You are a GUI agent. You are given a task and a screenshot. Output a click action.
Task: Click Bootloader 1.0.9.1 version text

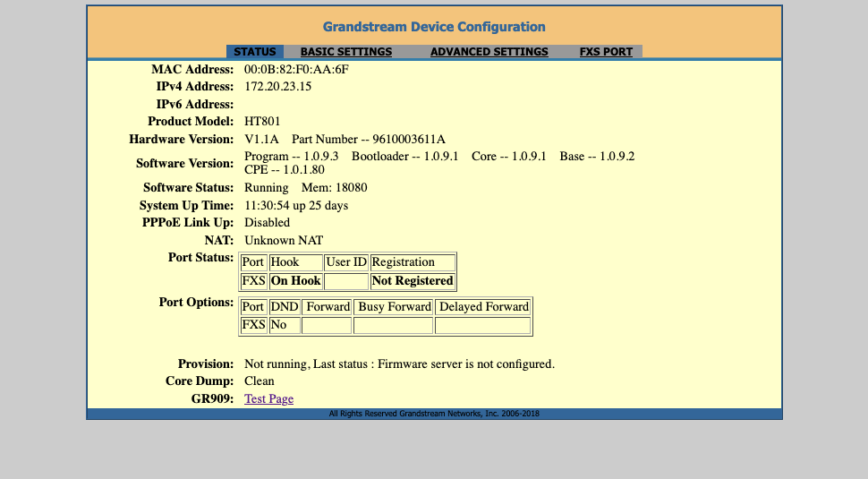(405, 156)
